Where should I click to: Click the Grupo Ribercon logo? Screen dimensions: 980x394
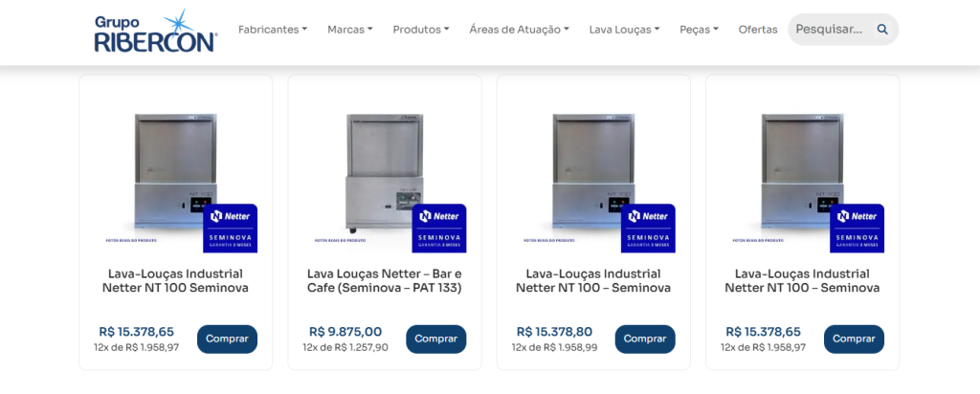pyautogui.click(x=155, y=31)
